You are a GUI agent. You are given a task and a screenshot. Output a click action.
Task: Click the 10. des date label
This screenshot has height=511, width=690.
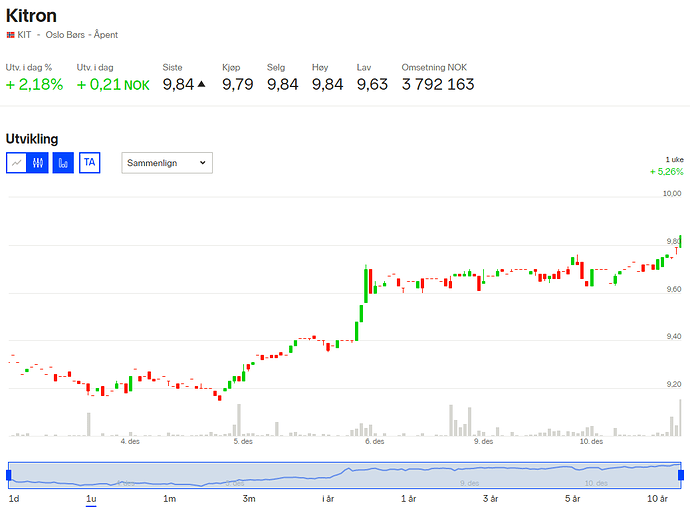591,441
